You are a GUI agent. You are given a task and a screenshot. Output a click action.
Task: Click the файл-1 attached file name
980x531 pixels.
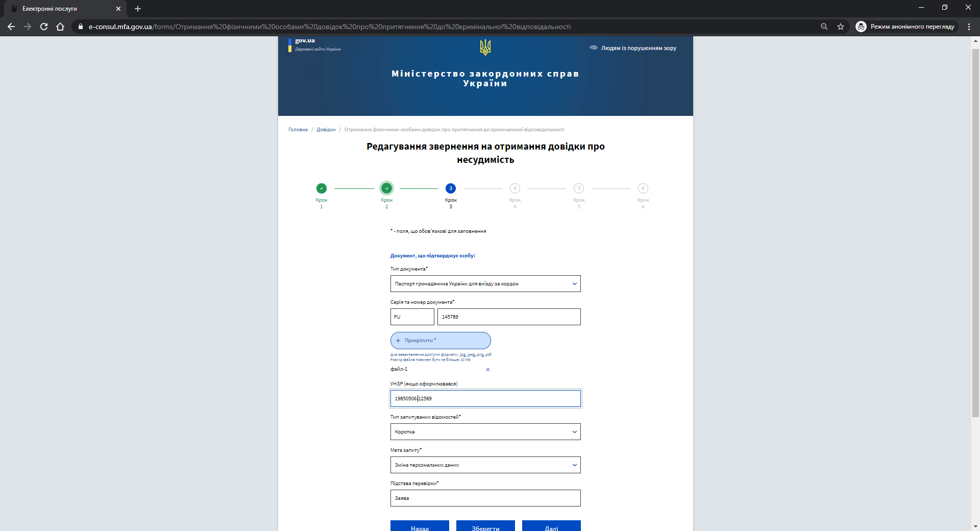399,369
